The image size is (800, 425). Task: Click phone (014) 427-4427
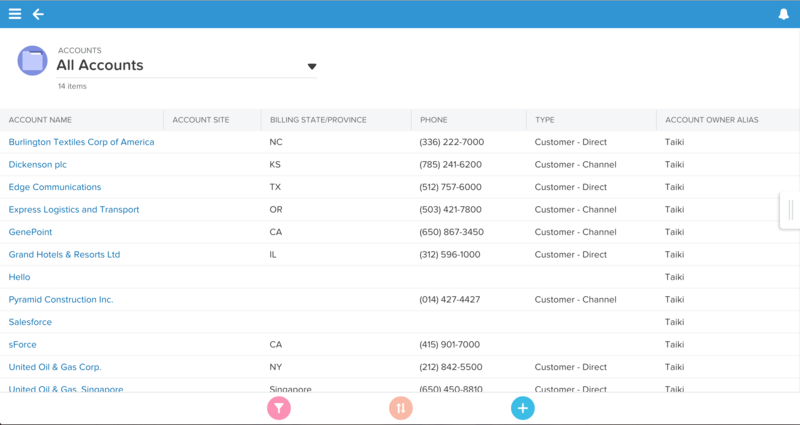click(x=450, y=299)
